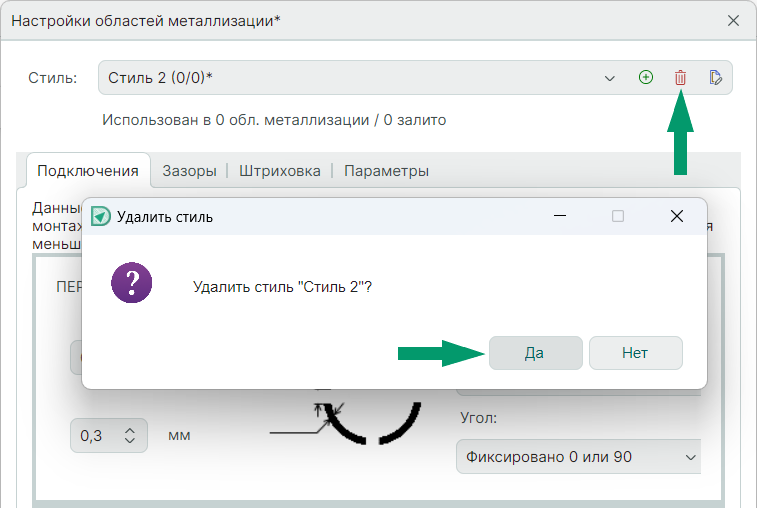Click the мм unit label
Viewport: 757px width, 508px height.
point(179,436)
